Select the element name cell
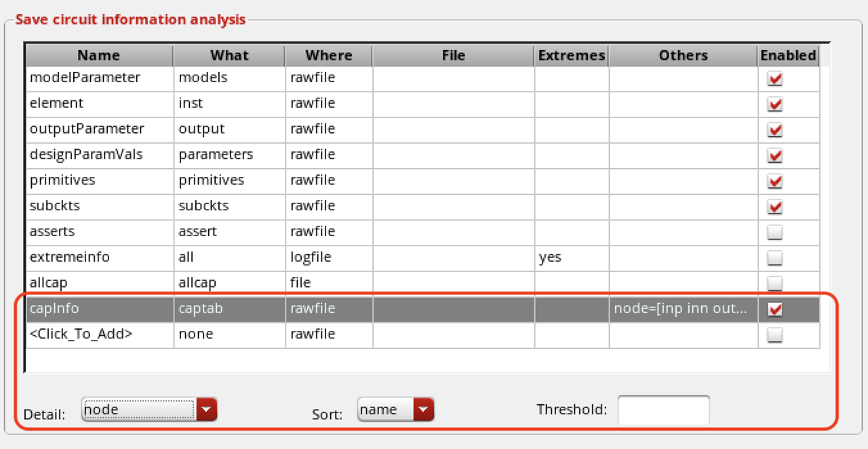 point(100,104)
